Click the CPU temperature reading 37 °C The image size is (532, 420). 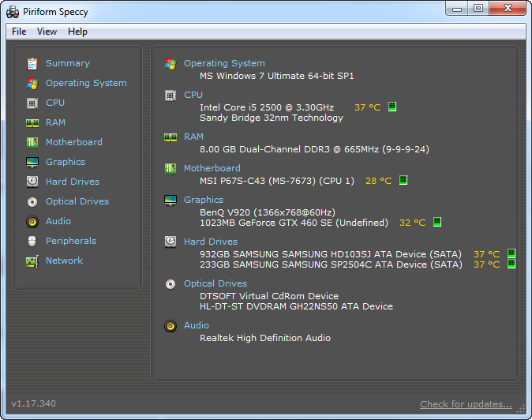click(x=368, y=107)
